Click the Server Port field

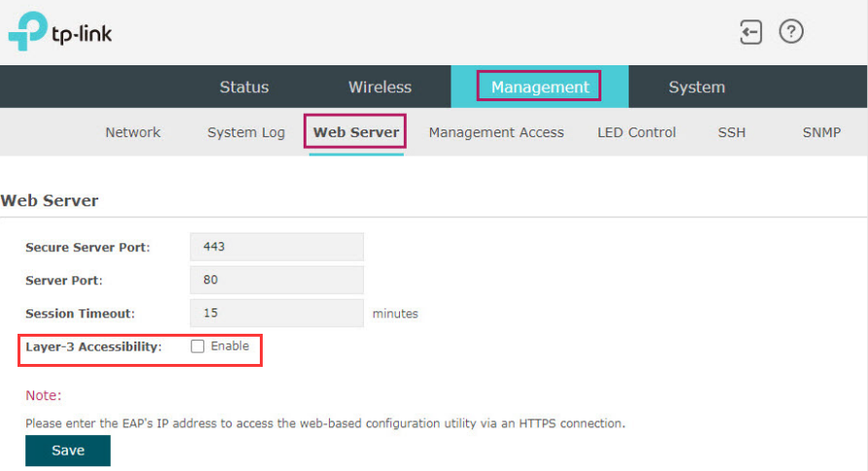(276, 280)
